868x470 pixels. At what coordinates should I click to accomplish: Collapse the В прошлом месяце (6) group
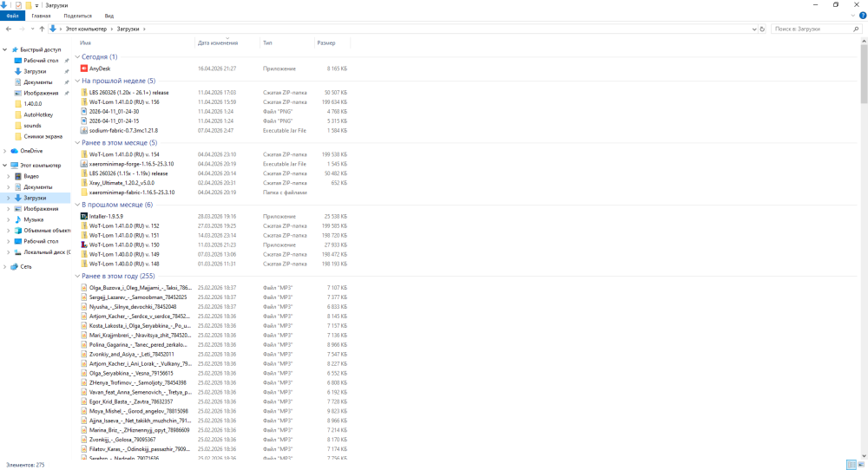[77, 205]
